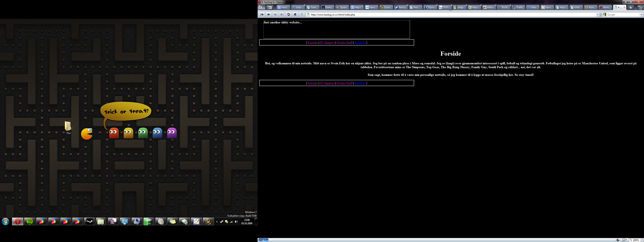Switch to the Dow... tab
This screenshot has height=242, width=644.
pos(590,7)
